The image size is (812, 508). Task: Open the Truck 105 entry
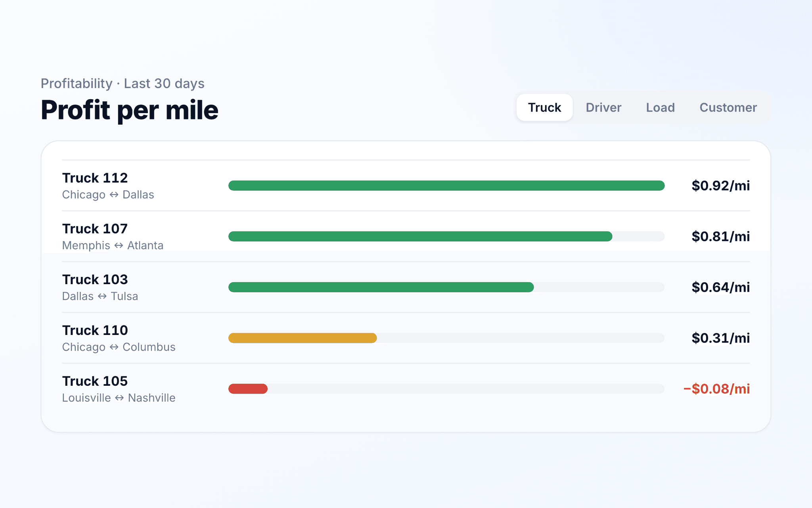tap(95, 381)
